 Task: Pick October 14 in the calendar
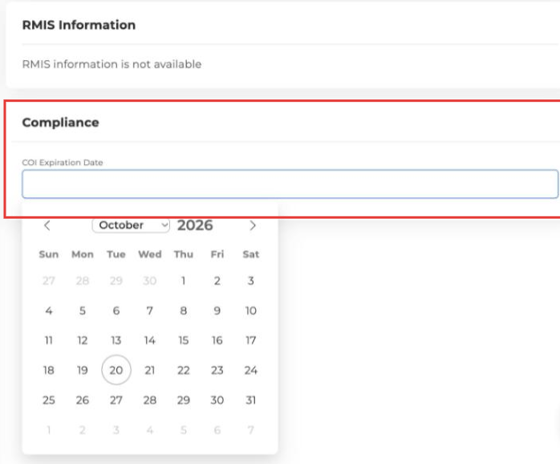(x=150, y=340)
